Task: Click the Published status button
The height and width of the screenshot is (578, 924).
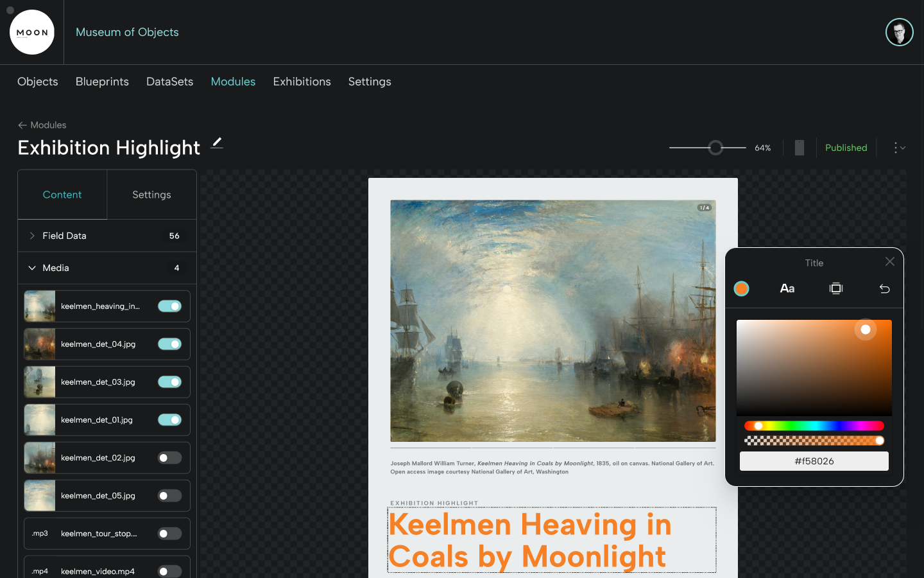Action: click(x=846, y=148)
